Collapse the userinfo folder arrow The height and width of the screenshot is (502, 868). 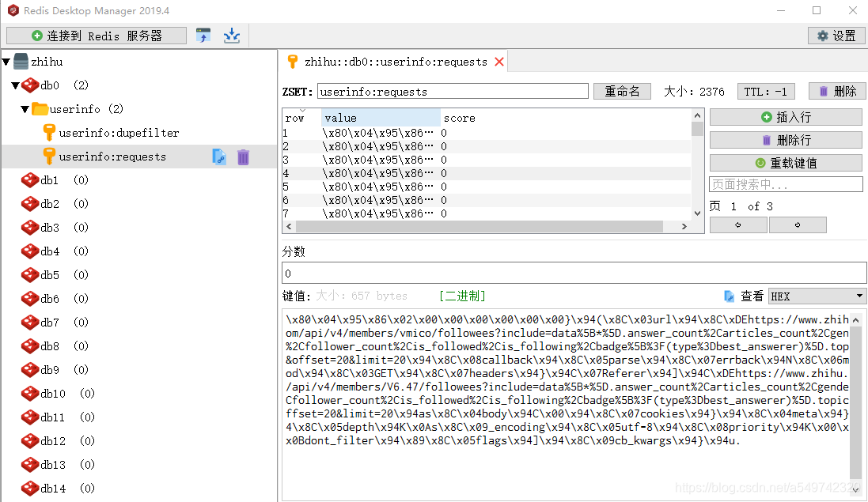click(x=25, y=109)
